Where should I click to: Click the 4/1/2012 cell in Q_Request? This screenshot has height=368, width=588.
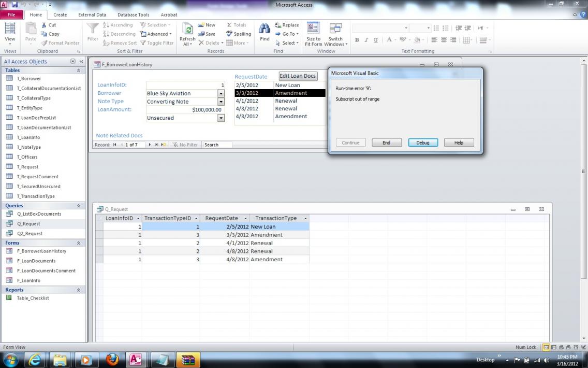(224, 243)
